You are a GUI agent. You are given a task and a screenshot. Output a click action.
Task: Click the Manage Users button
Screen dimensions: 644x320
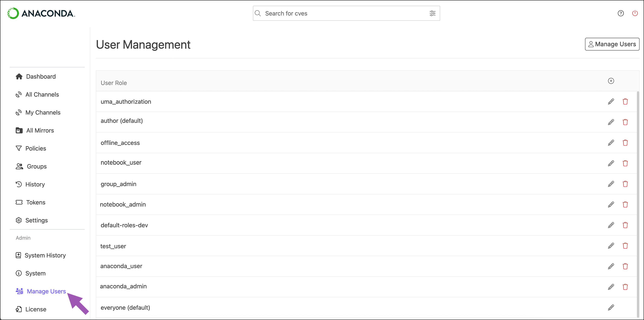612,44
